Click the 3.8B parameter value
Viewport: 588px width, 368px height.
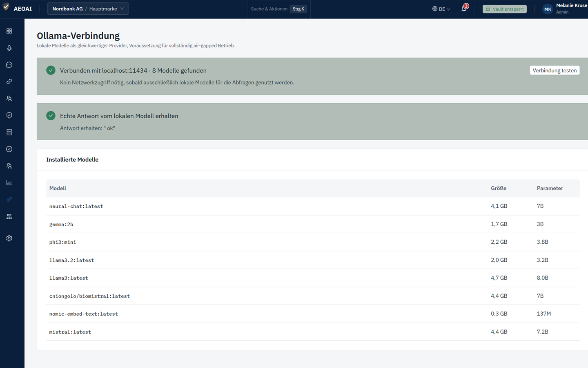[x=543, y=242]
